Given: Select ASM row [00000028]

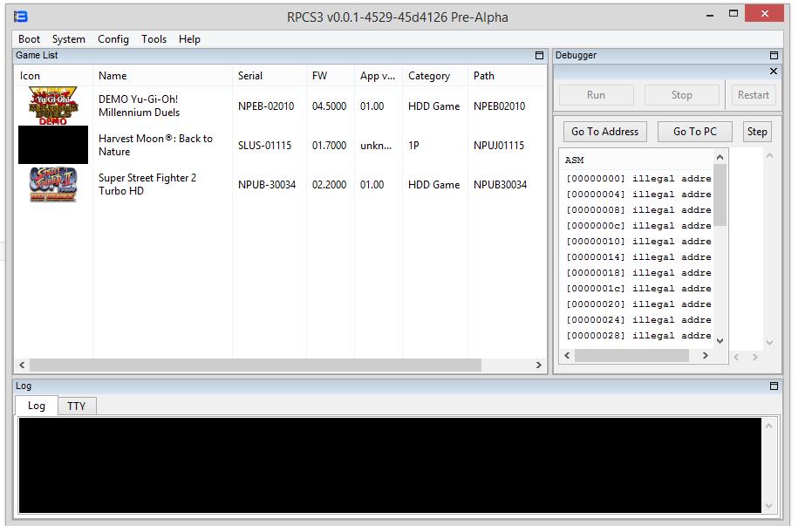Looking at the screenshot, I should click(x=638, y=336).
